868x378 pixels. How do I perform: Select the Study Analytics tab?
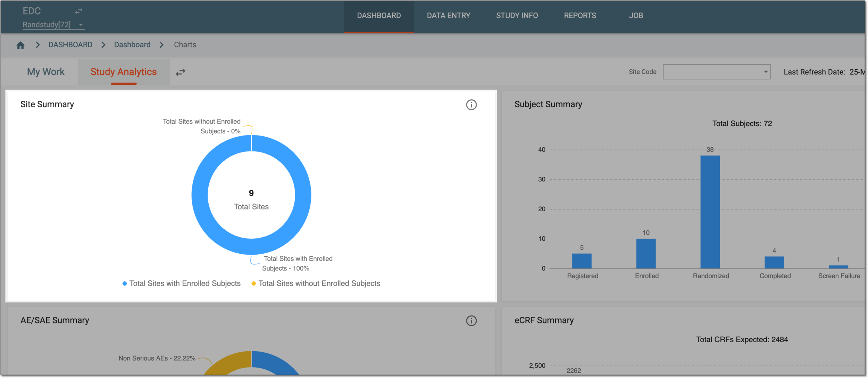[x=124, y=72]
